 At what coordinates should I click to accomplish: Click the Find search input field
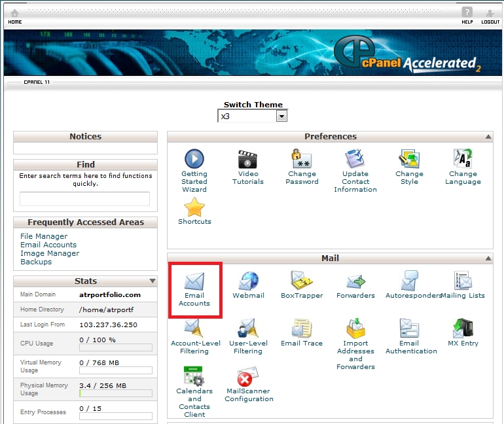click(x=84, y=199)
